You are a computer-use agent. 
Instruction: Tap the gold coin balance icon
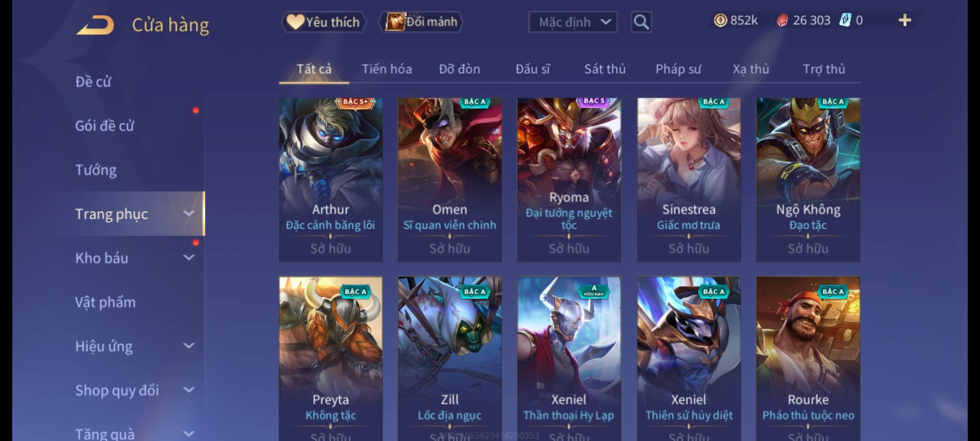coord(720,20)
